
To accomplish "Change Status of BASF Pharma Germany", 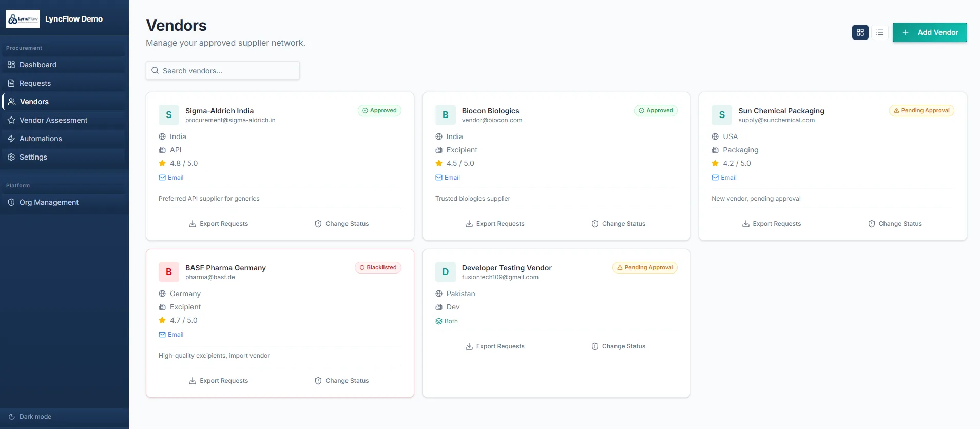I will pos(342,381).
